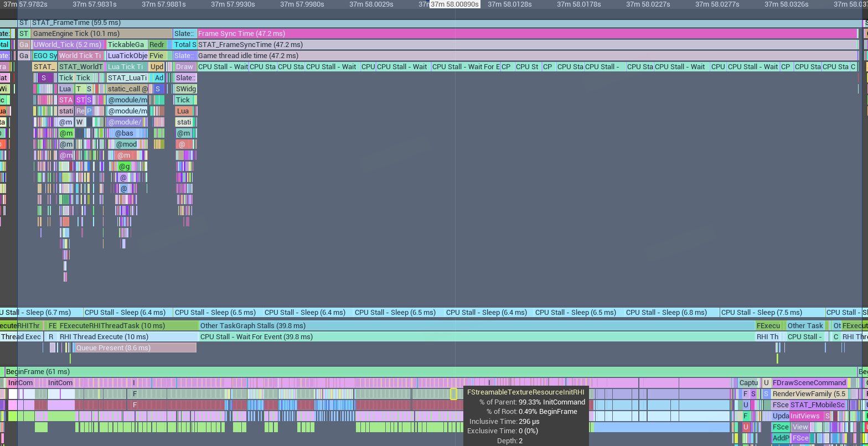Pick the STAT_FrameSyncTime (47.2 ms) bar

point(526,45)
